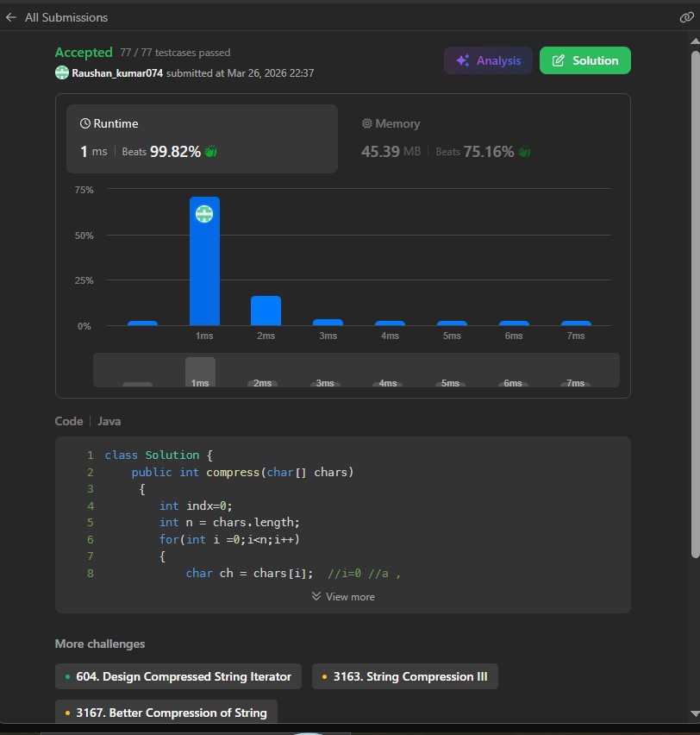
Task: Open 3167. Better Compression of String
Action: 166,713
